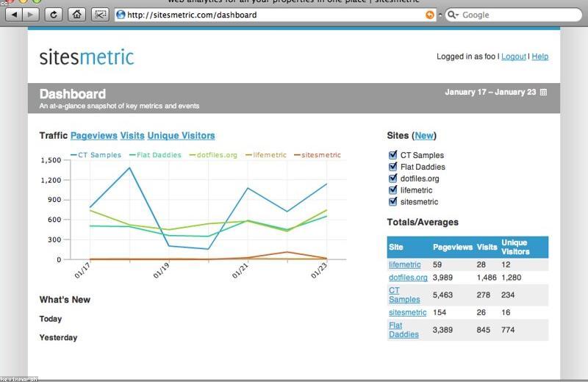
Task: Click the Site column header
Action: coord(396,247)
